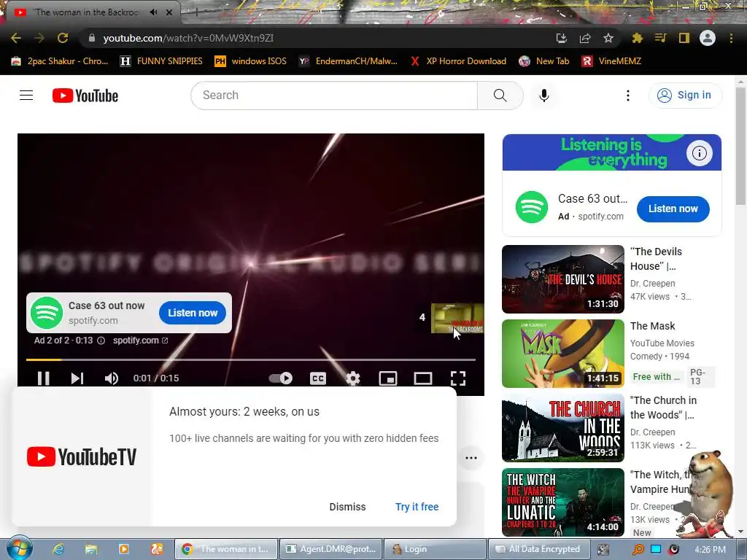Viewport: 747px width, 560px height.
Task: Open Chrome three-dot menu
Action: click(731, 38)
